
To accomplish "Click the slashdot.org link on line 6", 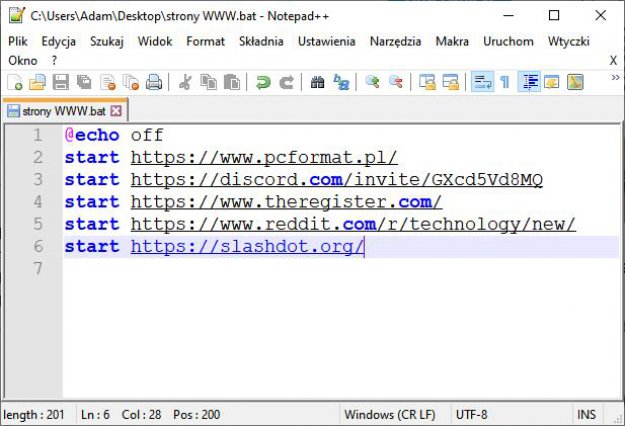I will point(247,247).
